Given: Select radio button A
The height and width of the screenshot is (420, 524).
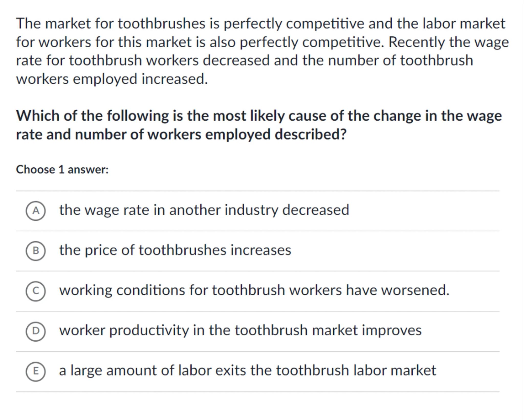Looking at the screenshot, I should click(x=36, y=211).
